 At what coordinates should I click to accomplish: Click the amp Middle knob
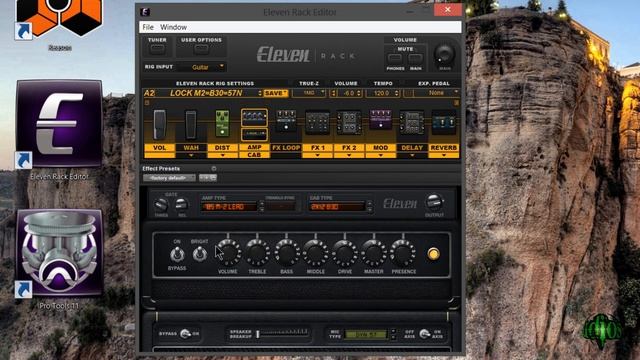(x=316, y=253)
